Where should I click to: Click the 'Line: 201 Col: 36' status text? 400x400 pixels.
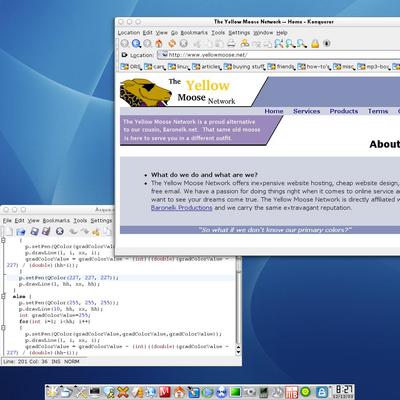click(25, 361)
